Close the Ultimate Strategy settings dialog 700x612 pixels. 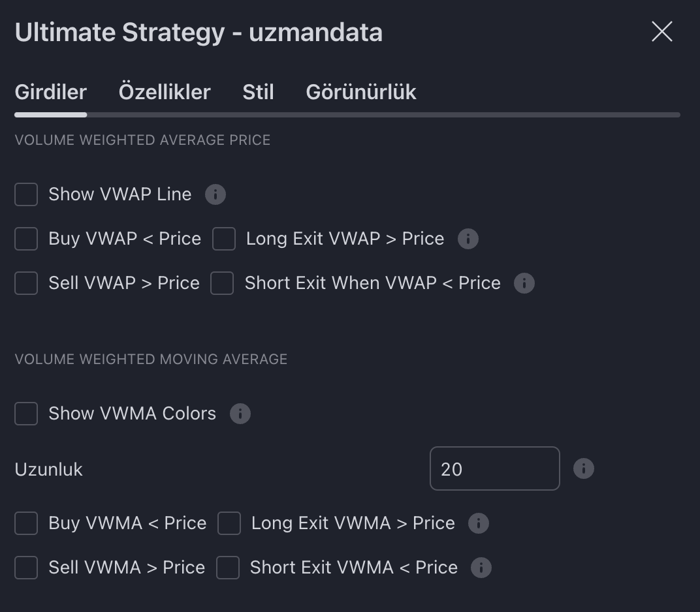(x=661, y=31)
